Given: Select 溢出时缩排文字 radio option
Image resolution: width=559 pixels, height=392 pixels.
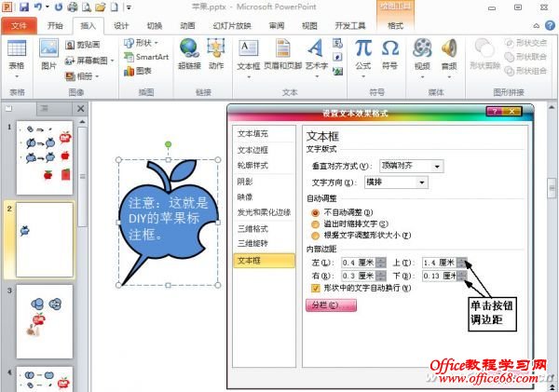Looking at the screenshot, I should pos(315,224).
